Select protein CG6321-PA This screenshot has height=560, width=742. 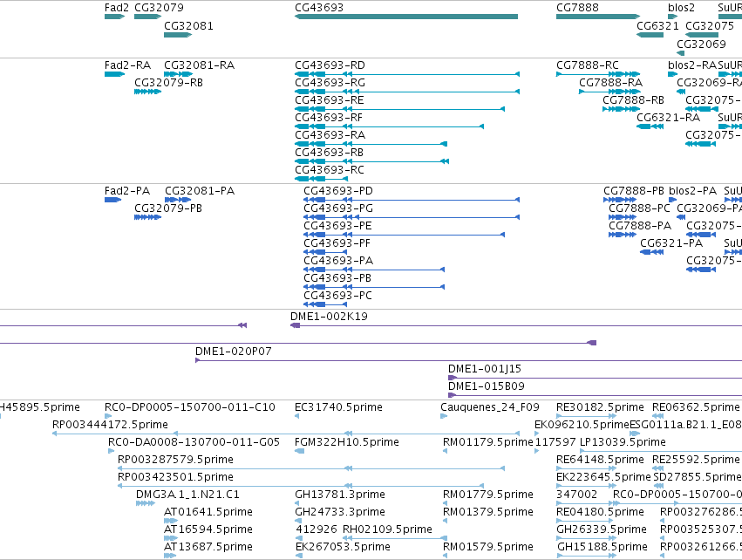coord(651,252)
